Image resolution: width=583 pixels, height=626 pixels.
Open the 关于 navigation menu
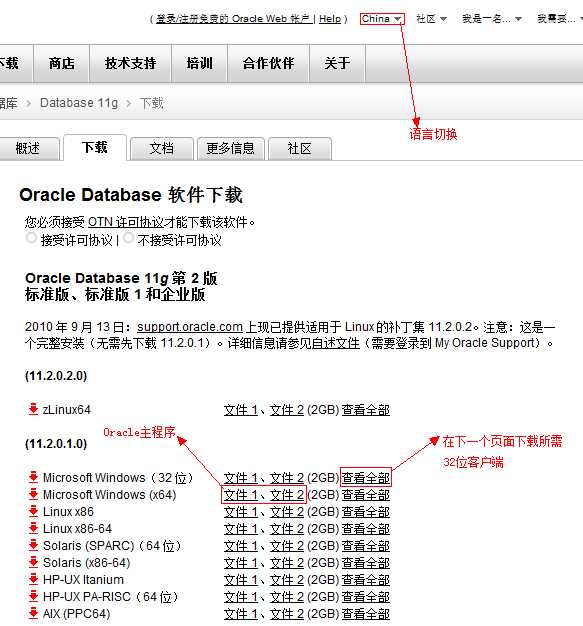point(337,63)
